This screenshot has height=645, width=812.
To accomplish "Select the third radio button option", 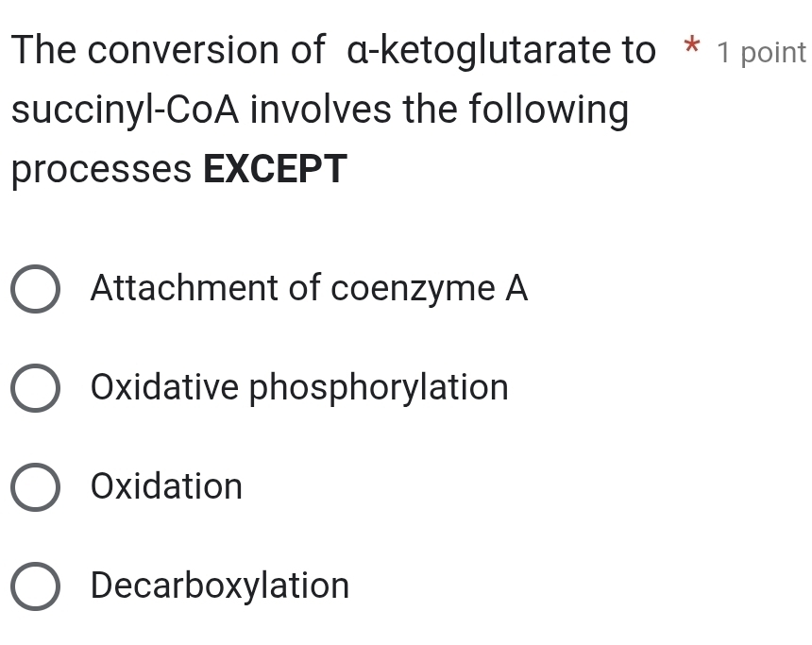I will 35,487.
